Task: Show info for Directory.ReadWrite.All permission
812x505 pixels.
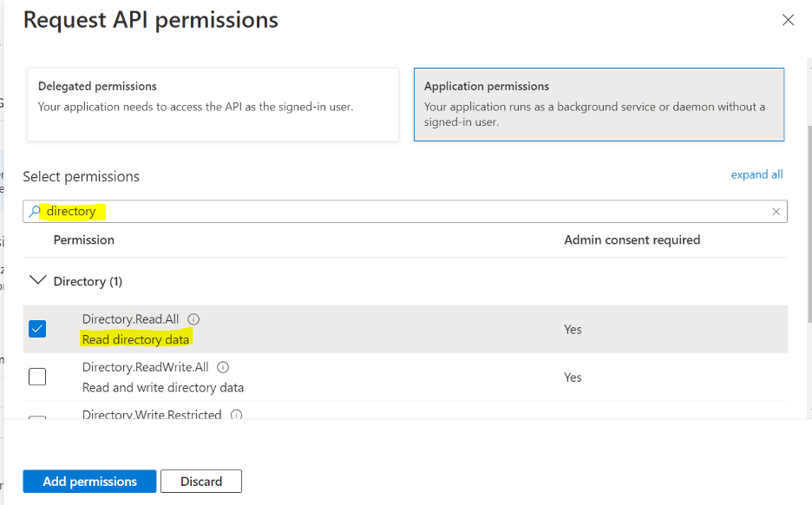Action: 223,367
